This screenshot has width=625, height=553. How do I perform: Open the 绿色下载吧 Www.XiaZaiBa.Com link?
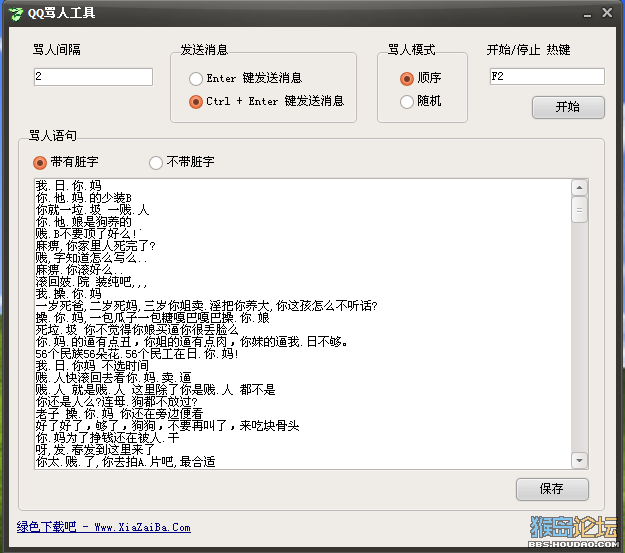click(x=104, y=527)
